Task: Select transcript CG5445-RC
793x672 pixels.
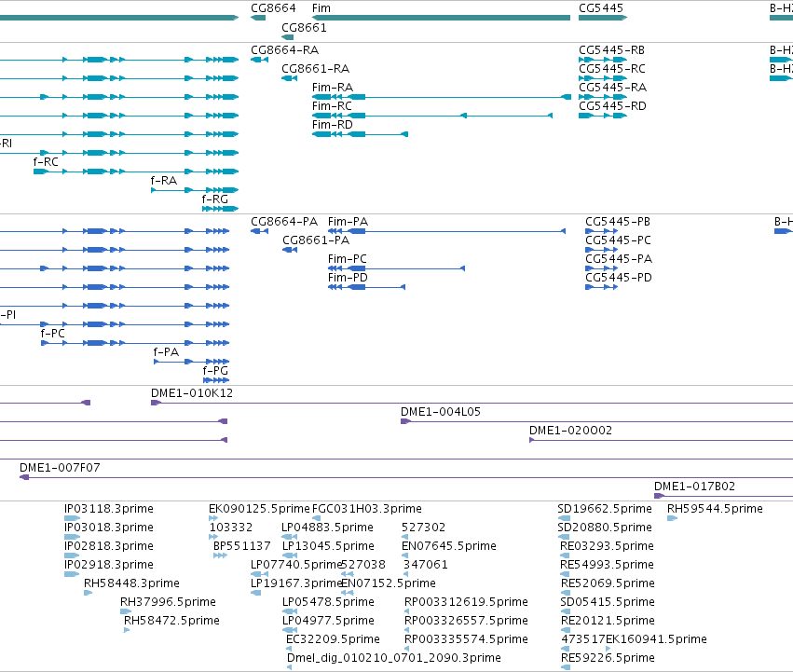Action: 612,68
